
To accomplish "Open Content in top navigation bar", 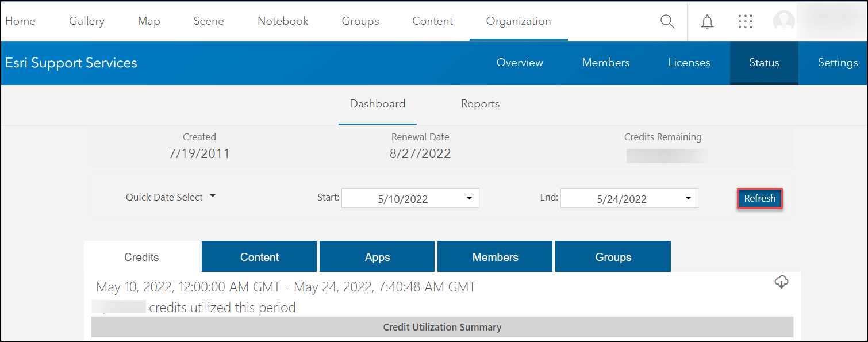I will point(432,21).
